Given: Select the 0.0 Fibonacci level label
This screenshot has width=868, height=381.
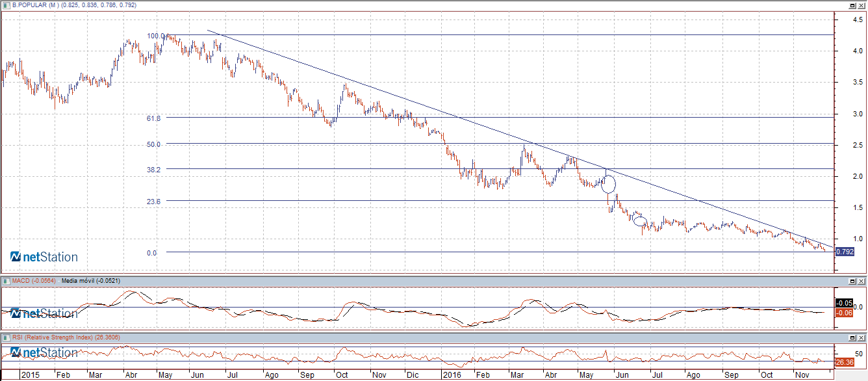Looking at the screenshot, I should tap(151, 253).
